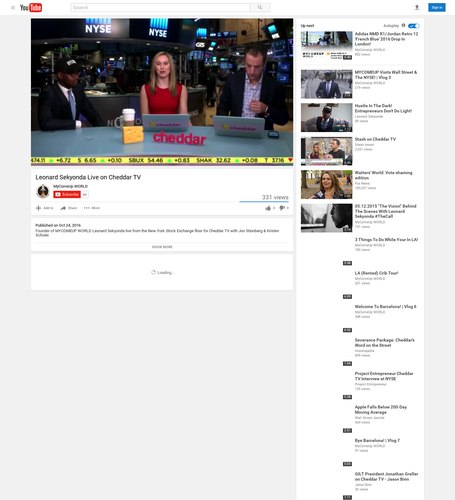Expand description with SHOW MORE
The height and width of the screenshot is (500, 455).
162,247
